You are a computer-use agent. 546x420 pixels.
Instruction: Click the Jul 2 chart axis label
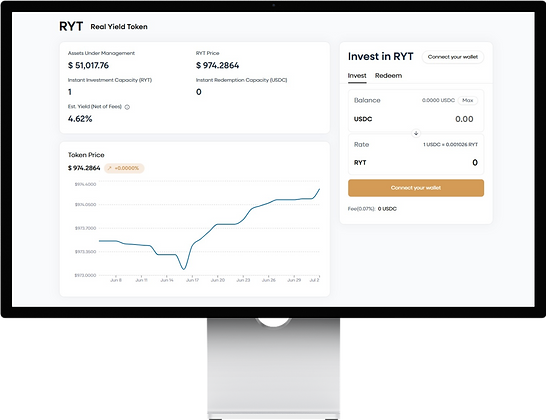[x=314, y=280]
